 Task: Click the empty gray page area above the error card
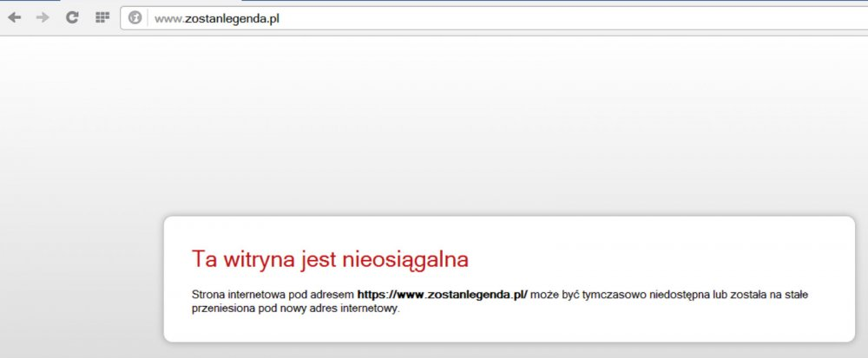(434, 130)
